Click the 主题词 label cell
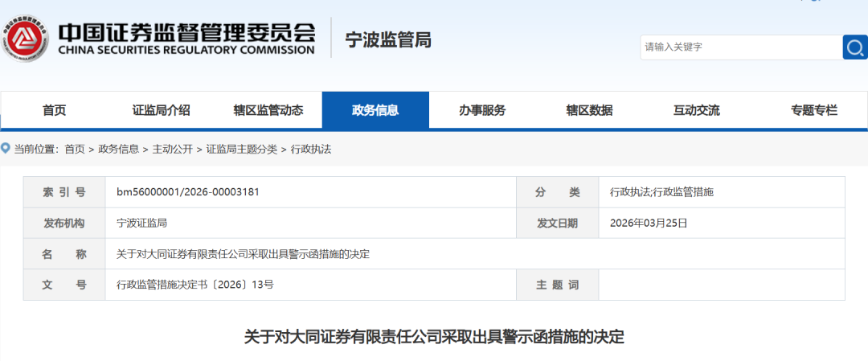 tap(558, 285)
